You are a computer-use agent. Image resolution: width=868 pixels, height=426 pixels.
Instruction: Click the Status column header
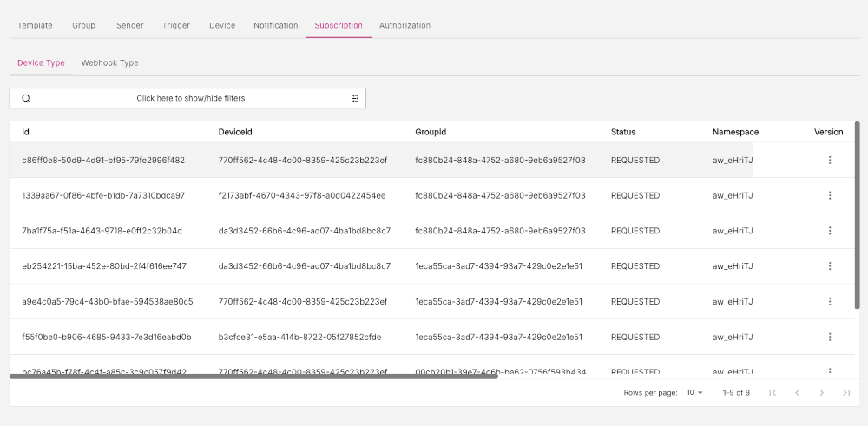(623, 132)
